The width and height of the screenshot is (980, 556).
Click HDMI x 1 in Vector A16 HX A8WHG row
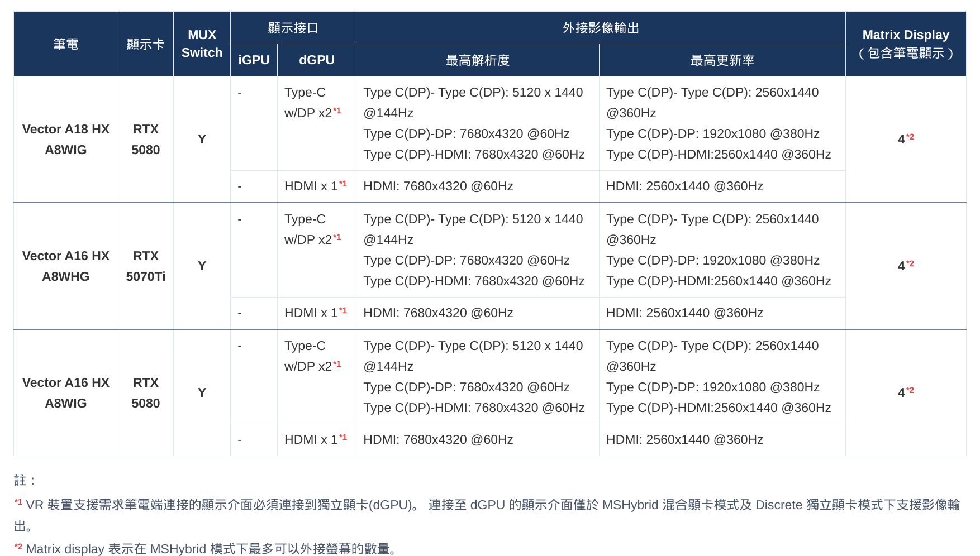pos(316,313)
